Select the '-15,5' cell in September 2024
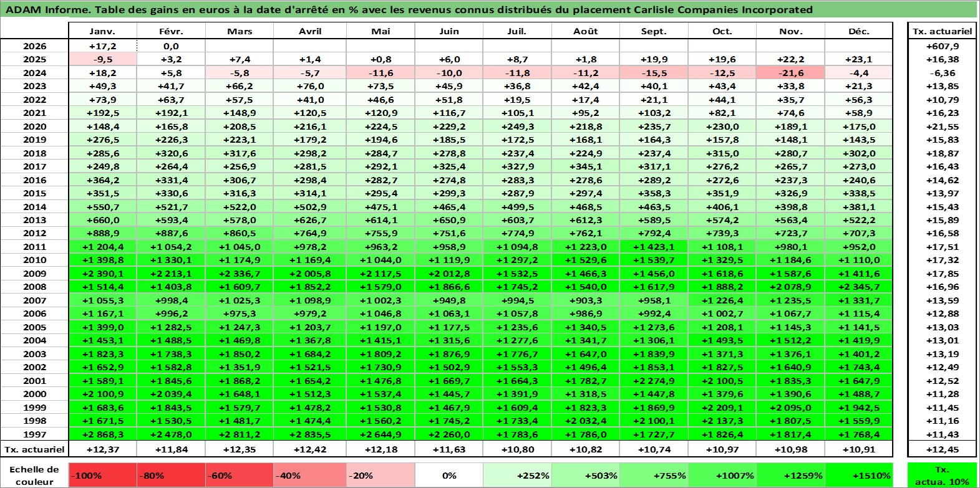980x488 pixels. click(654, 73)
